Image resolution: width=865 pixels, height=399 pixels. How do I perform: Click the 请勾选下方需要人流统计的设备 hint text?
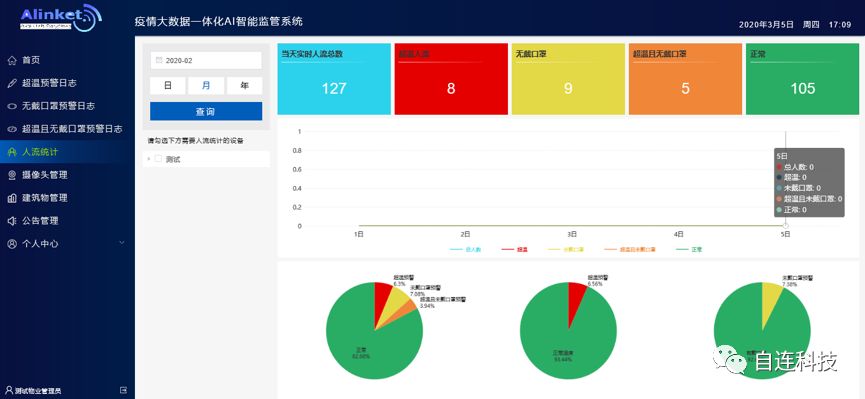click(195, 141)
